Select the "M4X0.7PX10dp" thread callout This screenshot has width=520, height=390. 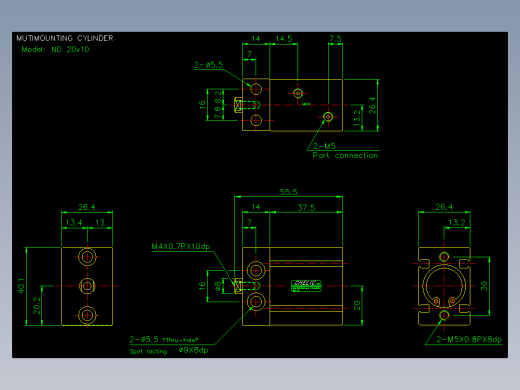pos(181,247)
